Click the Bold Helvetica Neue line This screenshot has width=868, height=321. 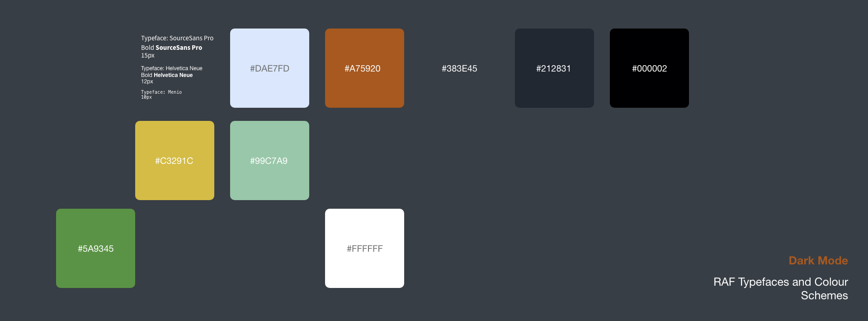(x=167, y=75)
